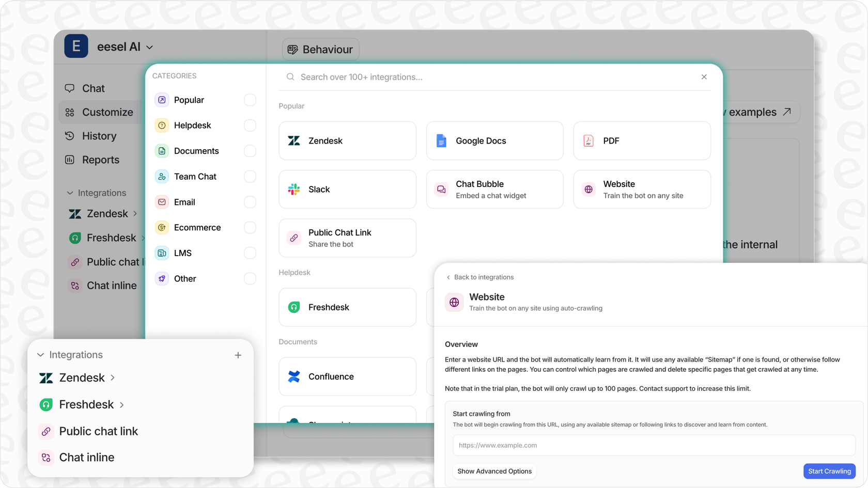Click the Website globe icon

(588, 189)
